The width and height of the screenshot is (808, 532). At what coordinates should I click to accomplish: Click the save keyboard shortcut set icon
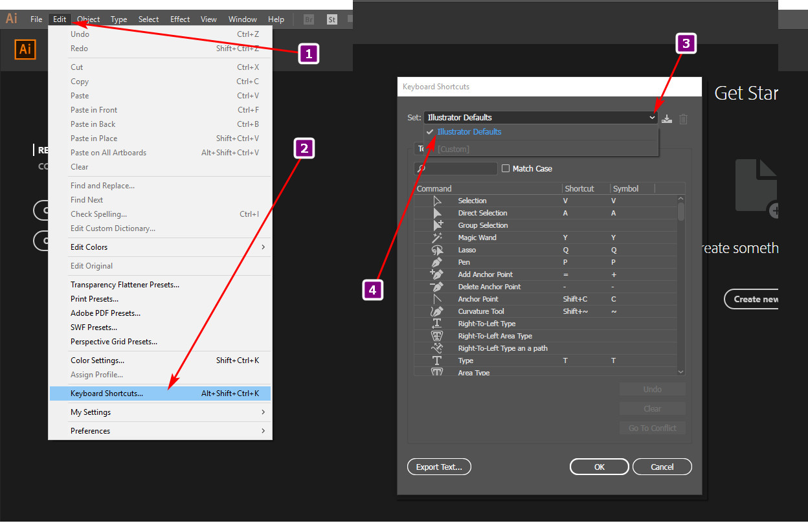coord(667,118)
